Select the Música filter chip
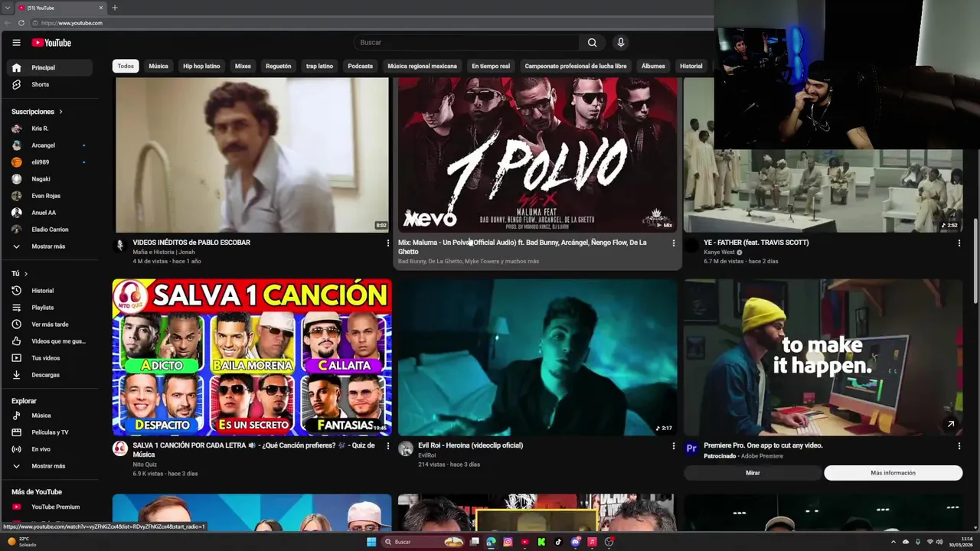The image size is (980, 551). [158, 66]
